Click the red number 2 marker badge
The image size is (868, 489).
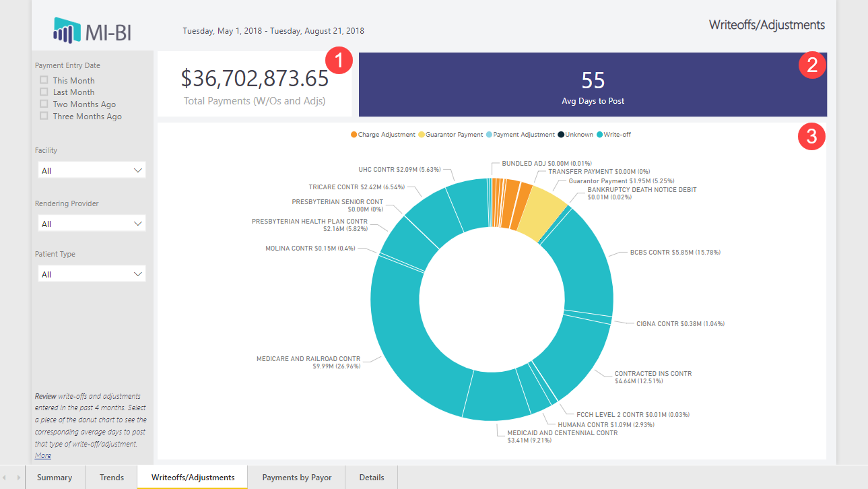pos(811,65)
